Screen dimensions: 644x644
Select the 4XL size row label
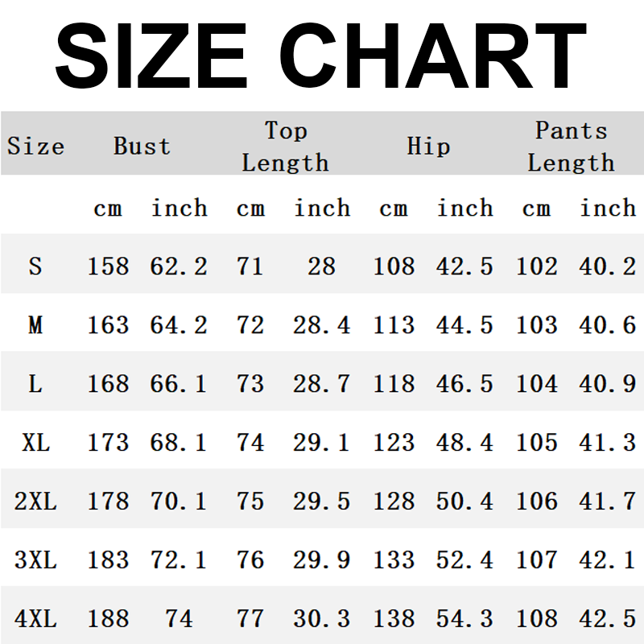pos(35,618)
